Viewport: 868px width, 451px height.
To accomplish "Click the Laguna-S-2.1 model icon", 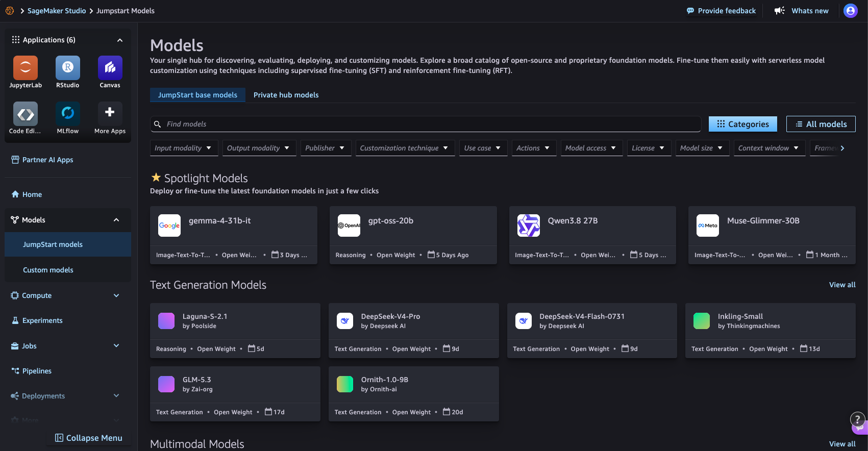I will tap(166, 321).
